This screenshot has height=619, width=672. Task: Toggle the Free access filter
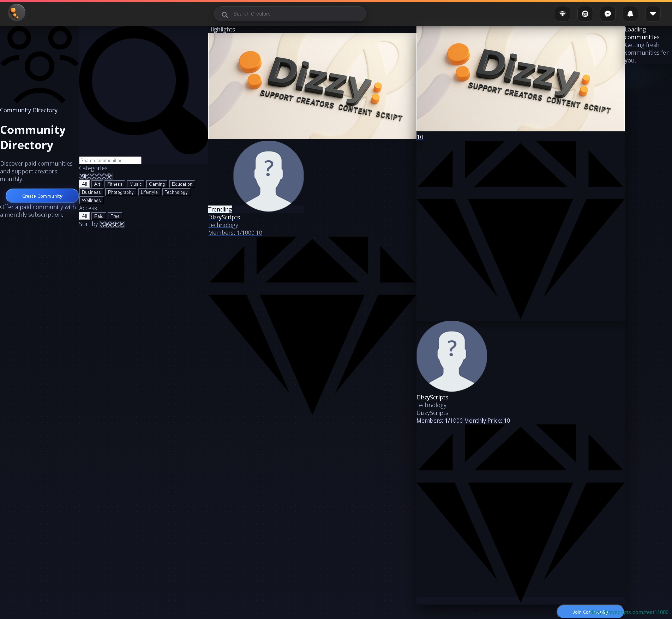coord(115,216)
